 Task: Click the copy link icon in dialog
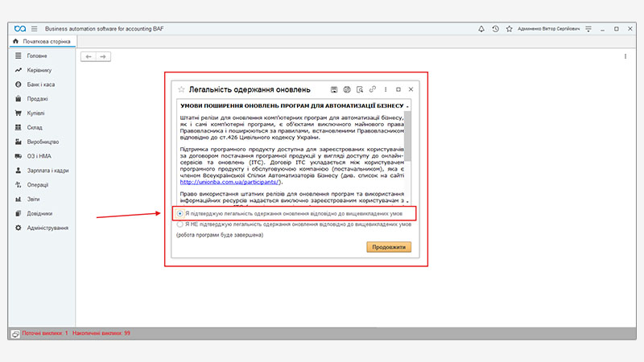point(372,88)
